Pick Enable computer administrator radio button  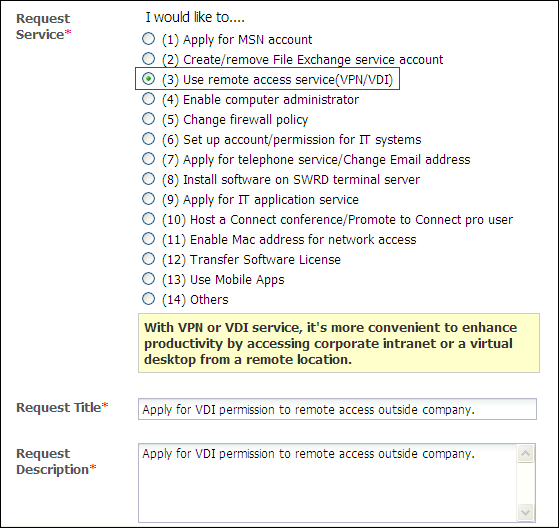click(x=148, y=98)
